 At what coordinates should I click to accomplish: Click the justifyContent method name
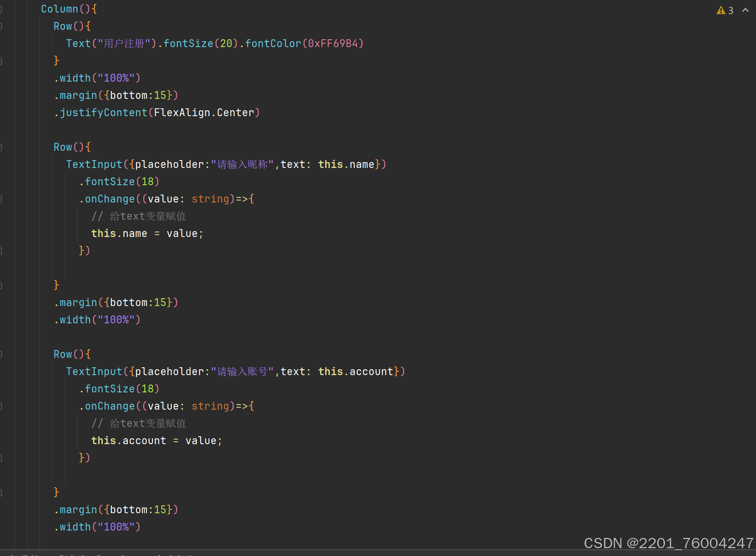[x=103, y=113]
